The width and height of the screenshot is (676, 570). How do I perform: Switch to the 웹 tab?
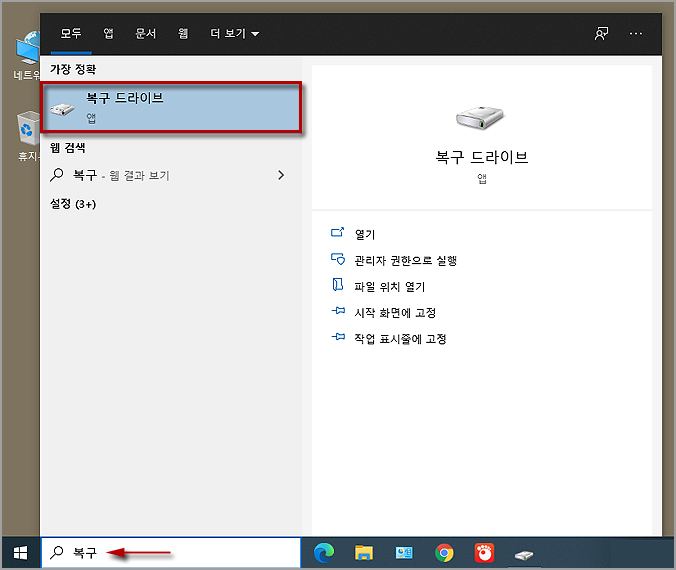pos(183,33)
